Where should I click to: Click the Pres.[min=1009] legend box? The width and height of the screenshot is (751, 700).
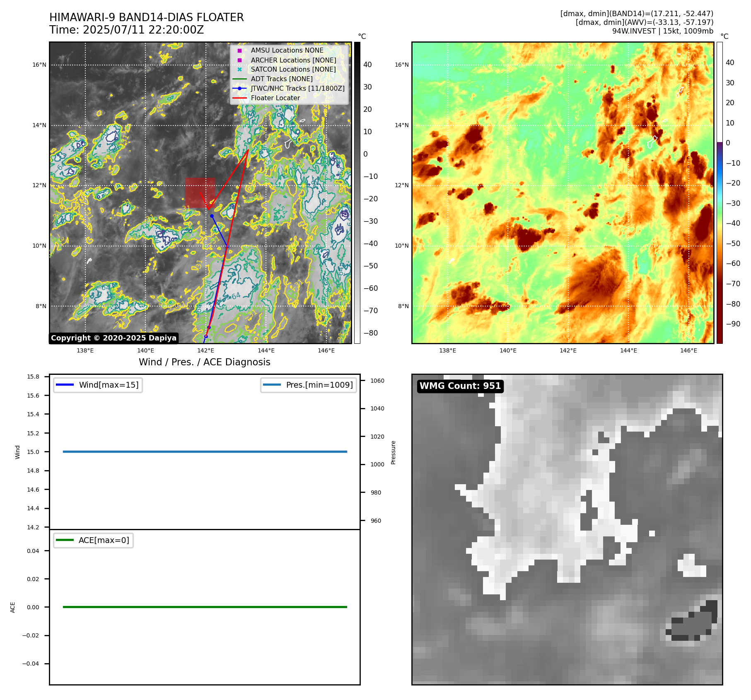[309, 385]
